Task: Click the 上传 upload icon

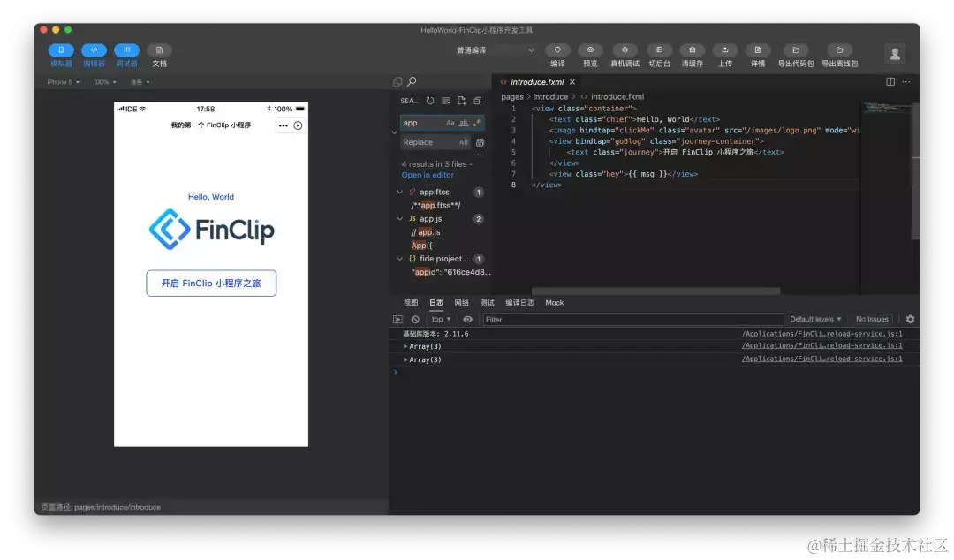Action: coord(724,50)
